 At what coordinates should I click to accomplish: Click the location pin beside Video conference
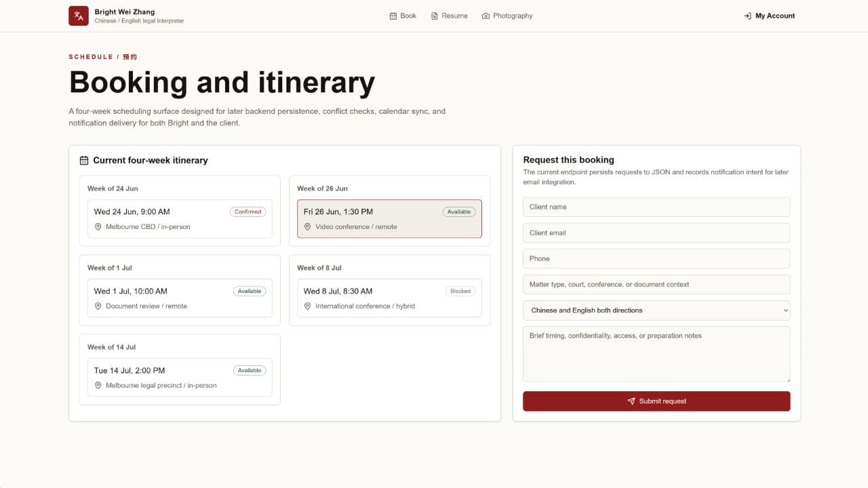pyautogui.click(x=308, y=227)
